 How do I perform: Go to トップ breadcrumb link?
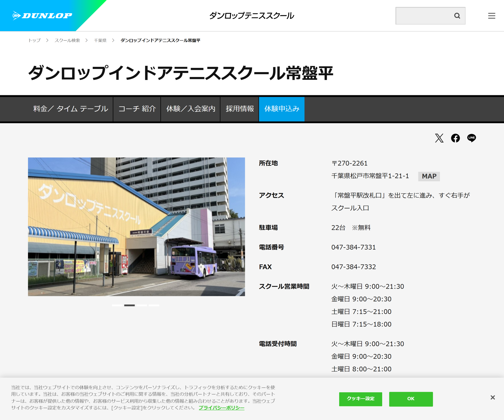coord(35,40)
